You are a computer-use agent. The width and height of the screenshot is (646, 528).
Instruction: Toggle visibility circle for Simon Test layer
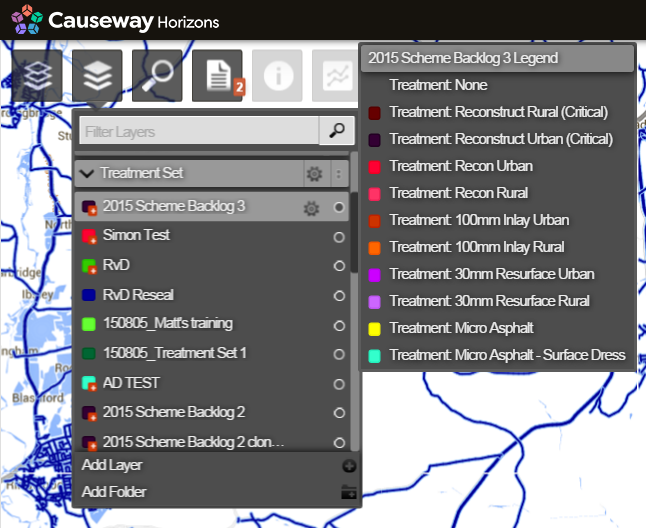point(339,237)
